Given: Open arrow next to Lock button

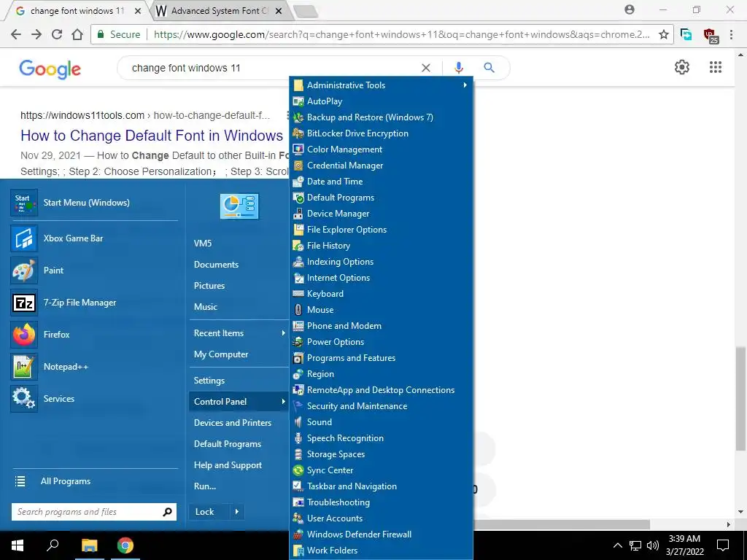Looking at the screenshot, I should click(x=237, y=512).
